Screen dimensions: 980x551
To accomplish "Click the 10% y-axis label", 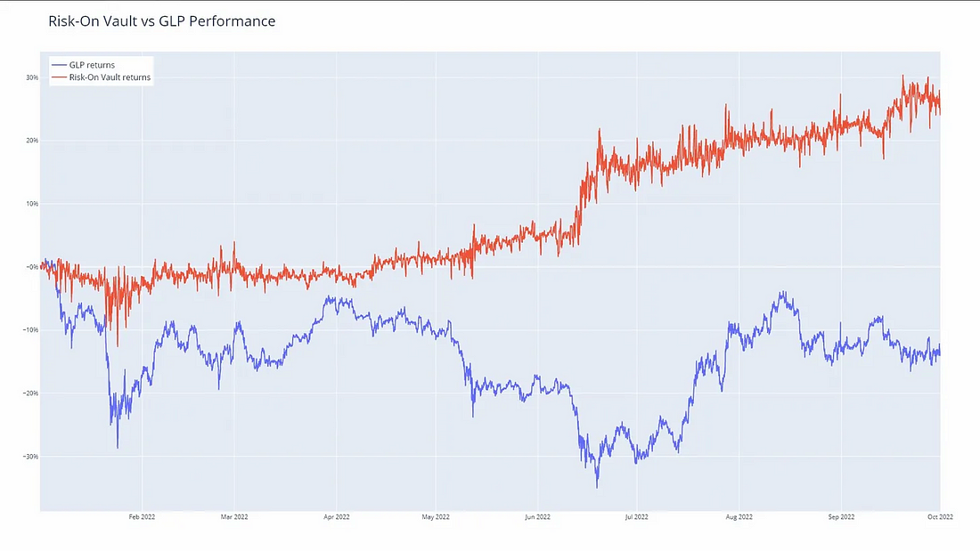I will click(31, 204).
